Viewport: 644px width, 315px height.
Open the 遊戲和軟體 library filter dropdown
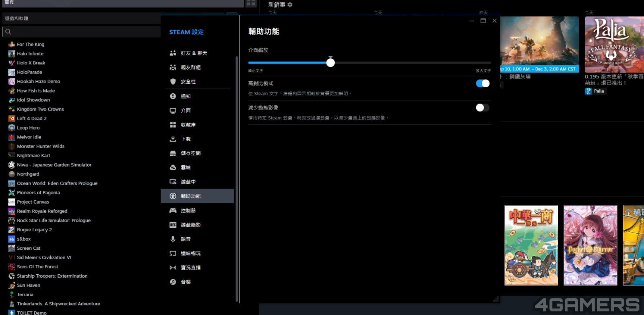click(82, 19)
